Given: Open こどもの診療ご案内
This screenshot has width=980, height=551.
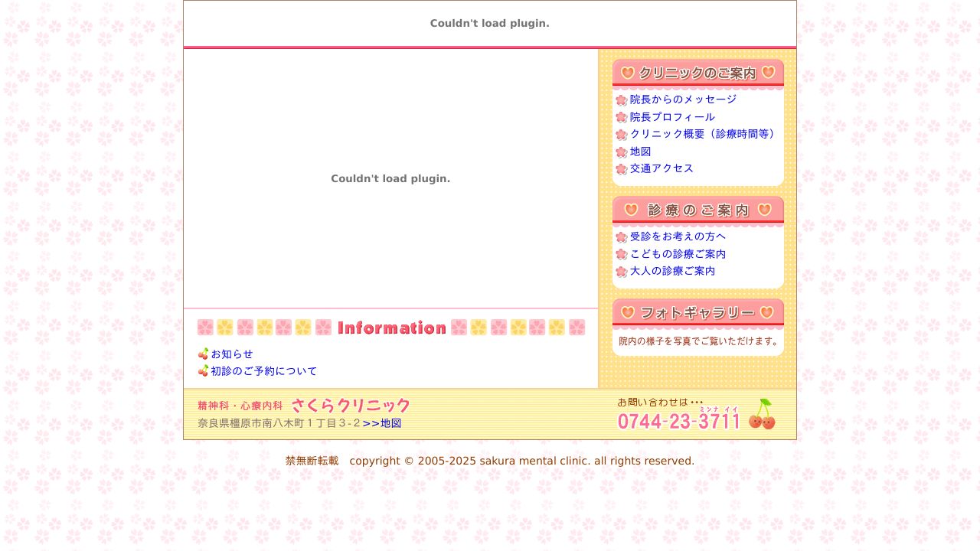Looking at the screenshot, I should pyautogui.click(x=678, y=253).
